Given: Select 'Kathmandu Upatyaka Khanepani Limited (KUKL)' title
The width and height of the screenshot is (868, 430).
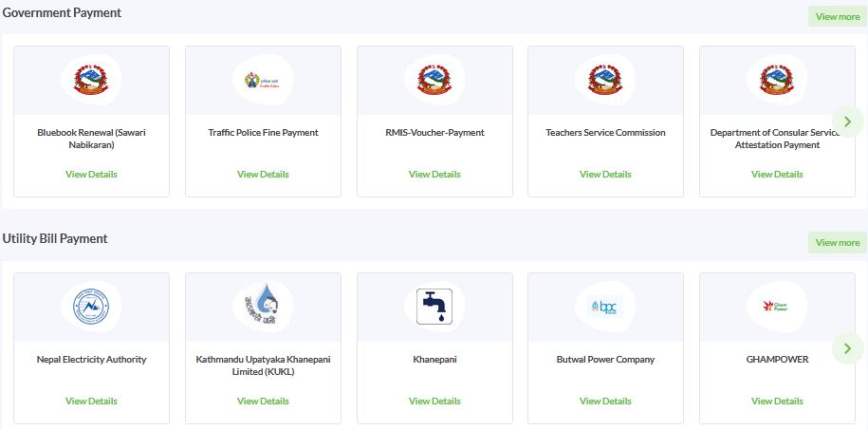Looking at the screenshot, I should click(x=263, y=365).
